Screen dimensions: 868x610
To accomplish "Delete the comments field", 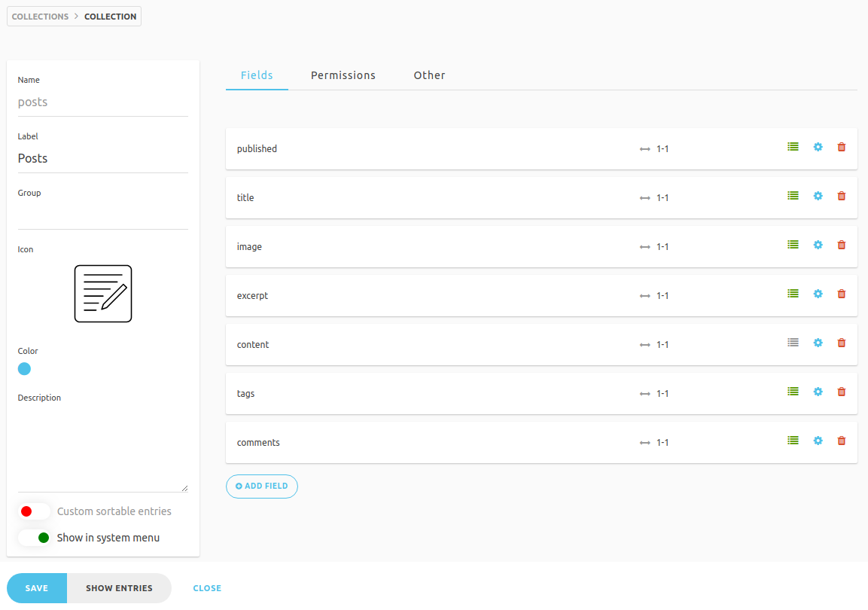I will coord(842,441).
